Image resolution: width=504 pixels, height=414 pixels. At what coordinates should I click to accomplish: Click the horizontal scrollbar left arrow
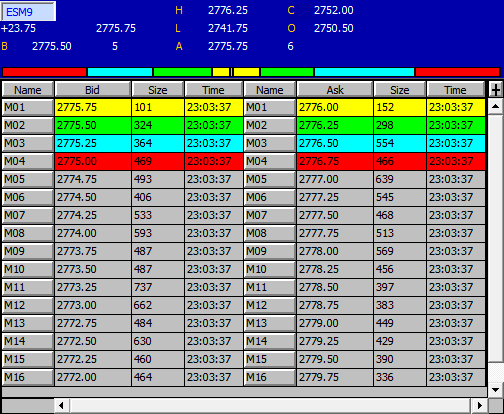[x=61, y=406]
